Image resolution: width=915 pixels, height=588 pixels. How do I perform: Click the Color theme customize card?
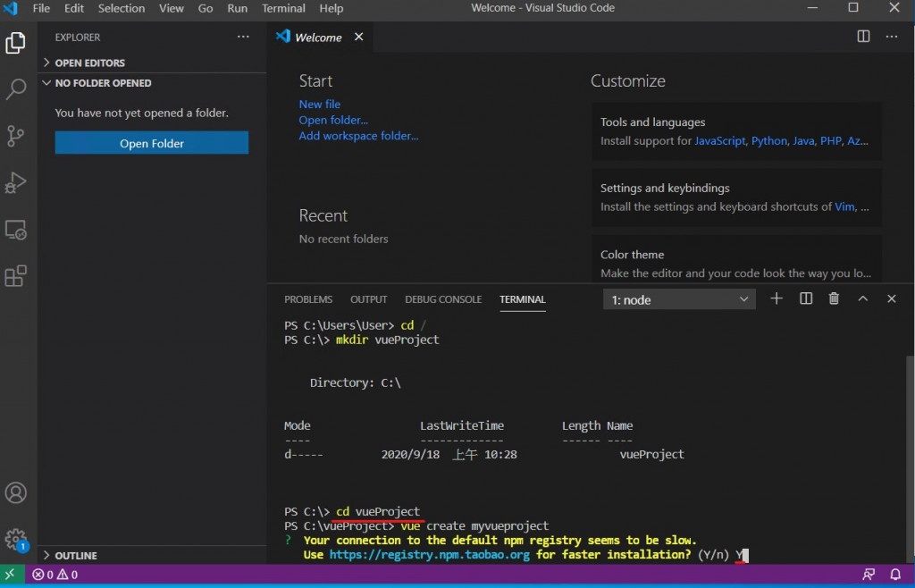coord(736,259)
